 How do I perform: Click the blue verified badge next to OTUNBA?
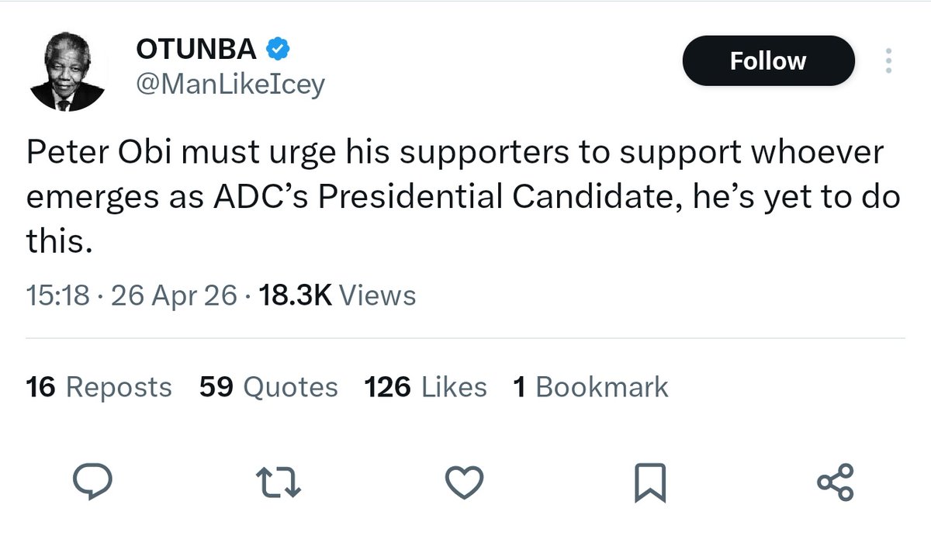[x=278, y=50]
